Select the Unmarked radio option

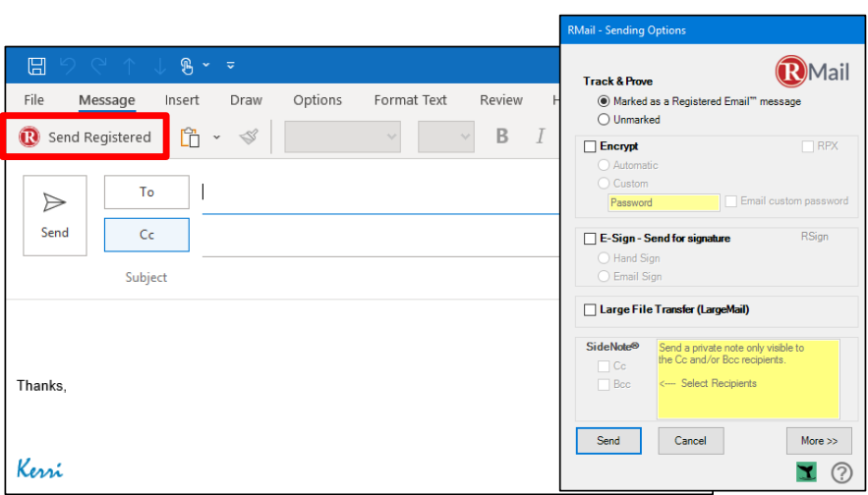click(604, 119)
